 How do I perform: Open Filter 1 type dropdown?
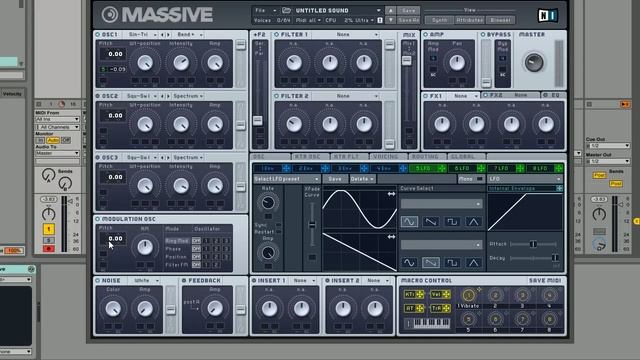(346, 35)
